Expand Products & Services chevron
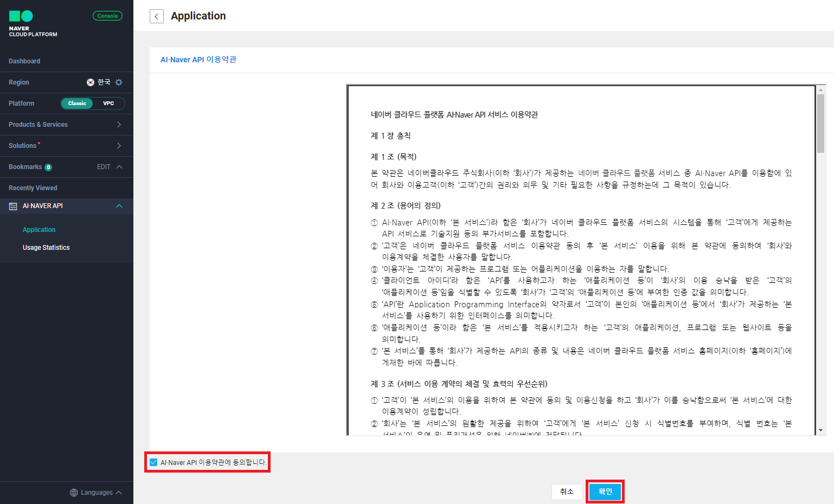This screenshot has height=504, width=834. click(x=119, y=125)
